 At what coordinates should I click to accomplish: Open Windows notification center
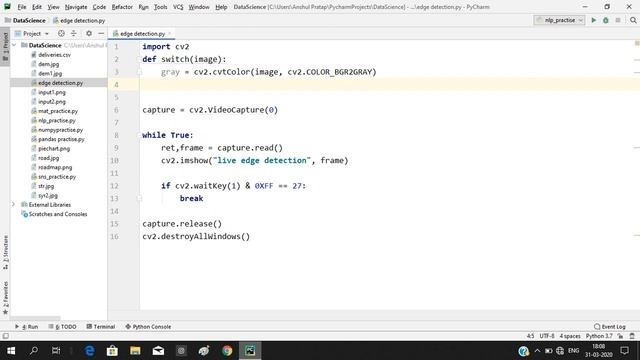(624, 351)
